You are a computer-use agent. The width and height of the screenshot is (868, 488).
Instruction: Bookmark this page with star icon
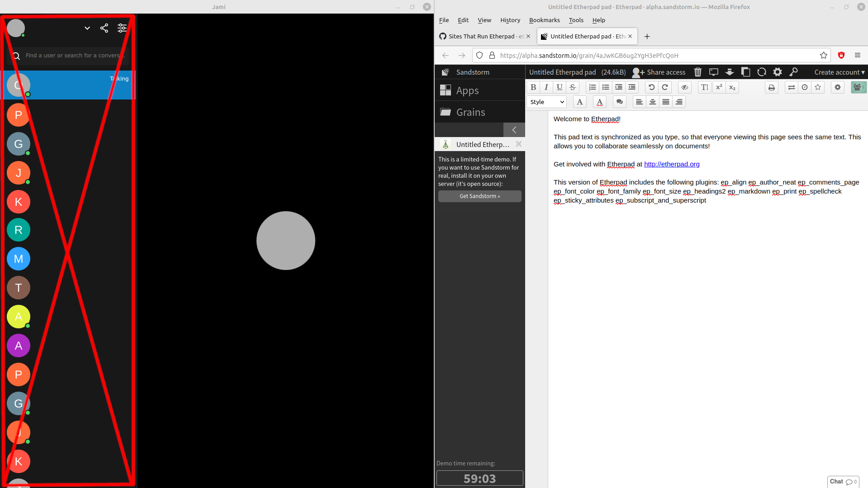tap(824, 55)
